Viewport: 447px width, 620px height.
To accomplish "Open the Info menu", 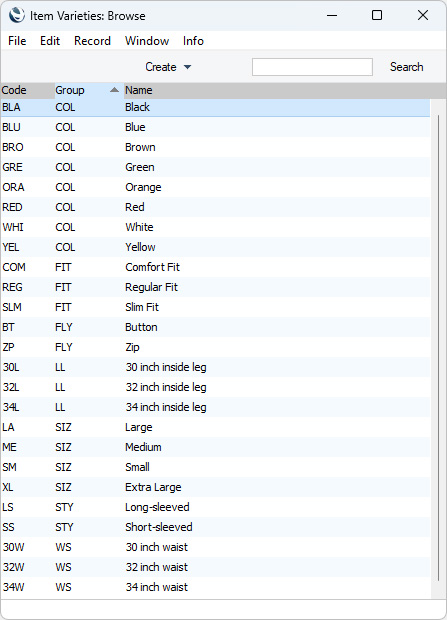I will 193,41.
